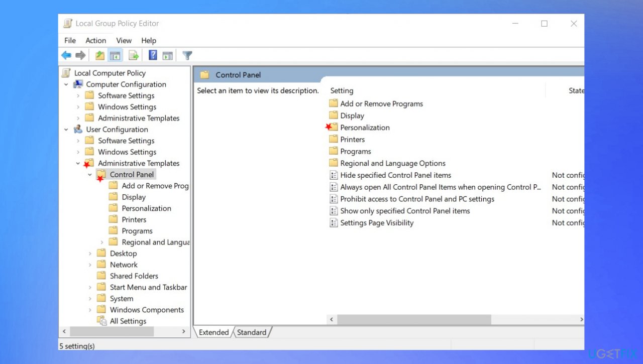Select Windows Settings under User Configuration
Viewport: 643px width, 364px height.
pyautogui.click(x=127, y=152)
